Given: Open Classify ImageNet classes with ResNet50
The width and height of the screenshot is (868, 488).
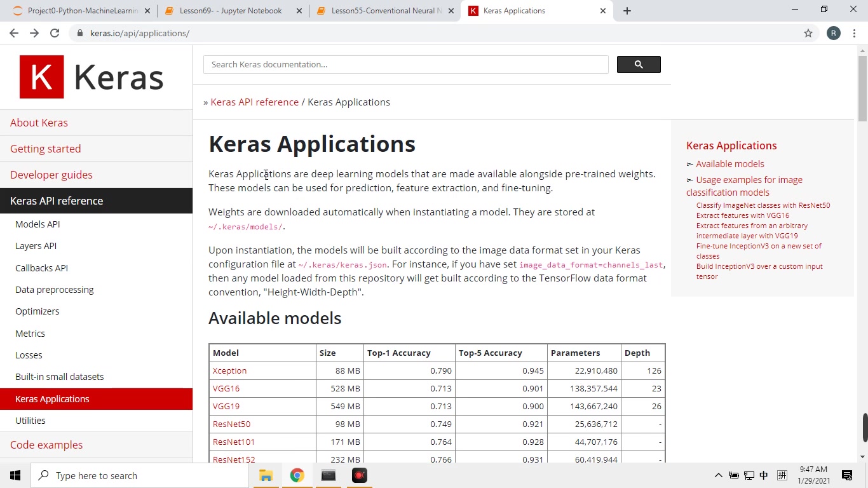Looking at the screenshot, I should click(x=763, y=205).
